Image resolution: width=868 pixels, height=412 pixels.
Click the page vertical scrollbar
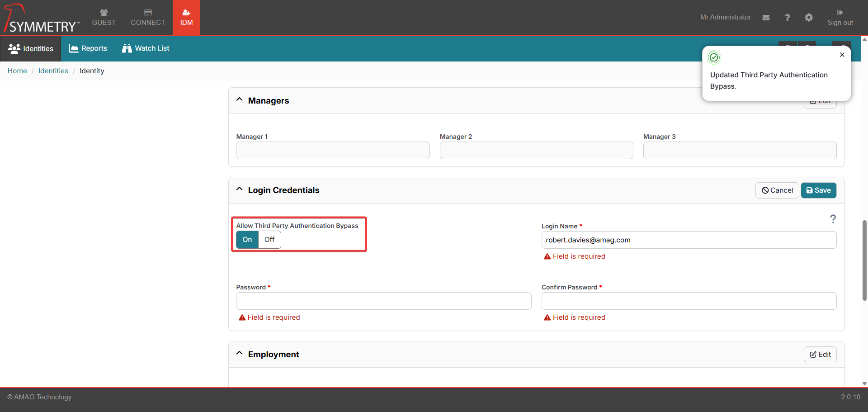[864, 260]
